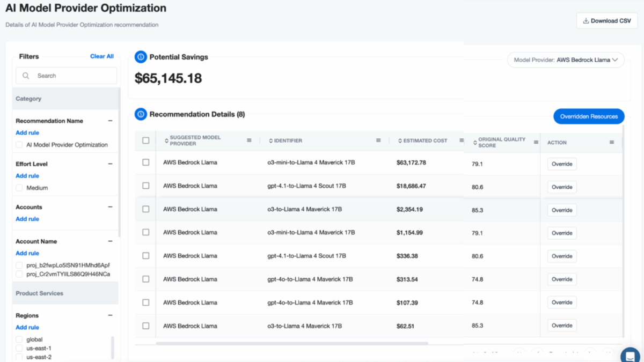Open the Suggested Model Provider column menu icon
The width and height of the screenshot is (644, 362).
point(249,141)
